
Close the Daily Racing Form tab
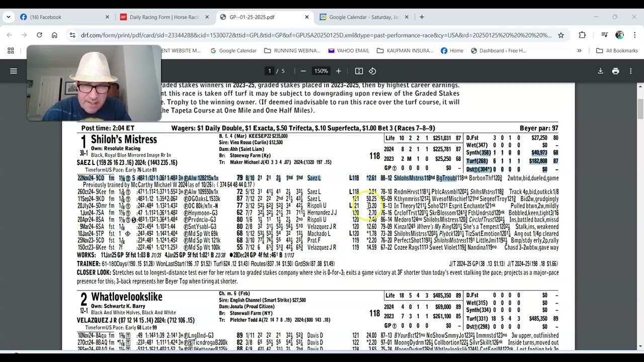[x=207, y=17]
